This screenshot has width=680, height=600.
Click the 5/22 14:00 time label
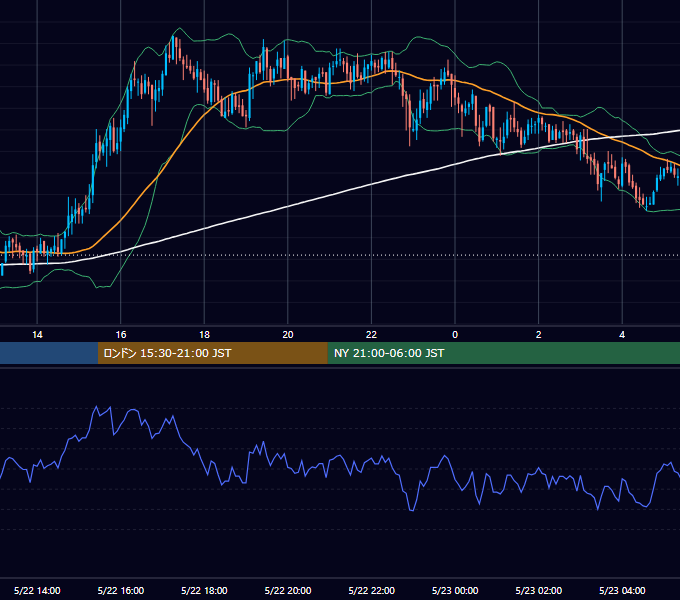[x=37, y=590]
